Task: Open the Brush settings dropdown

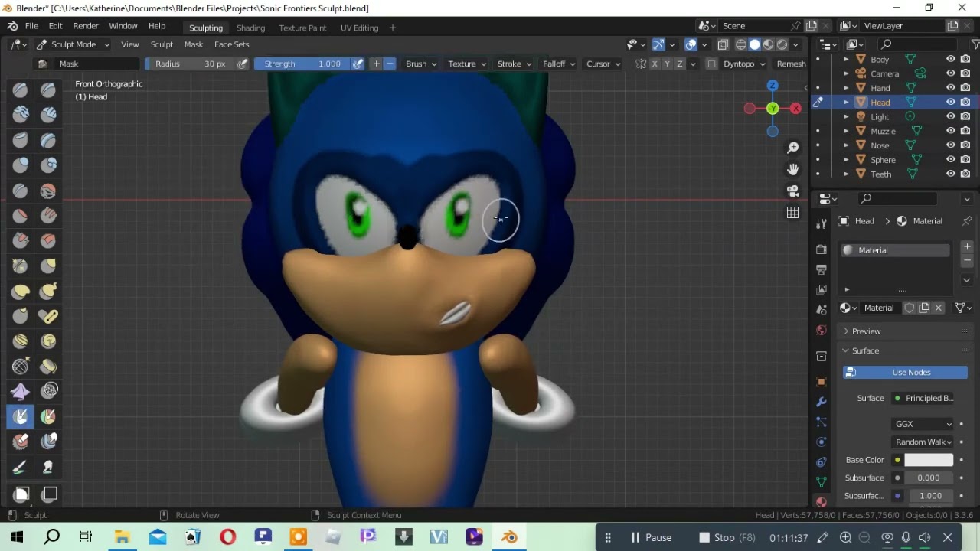Action: tap(421, 64)
